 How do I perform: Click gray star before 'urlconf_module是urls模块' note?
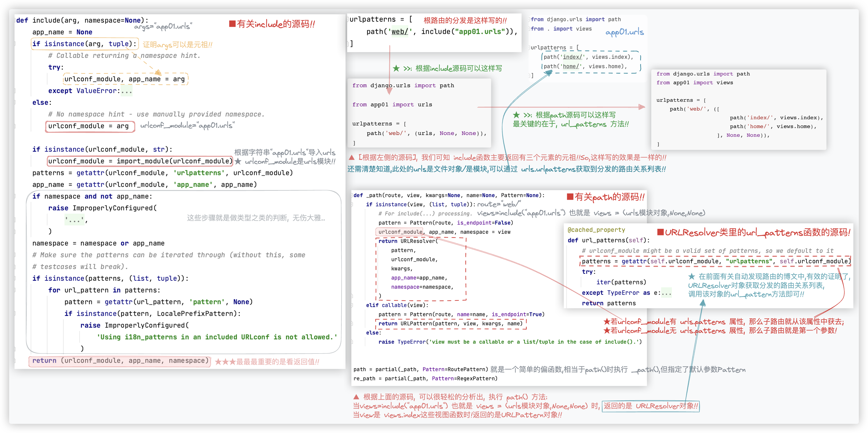coord(238,161)
